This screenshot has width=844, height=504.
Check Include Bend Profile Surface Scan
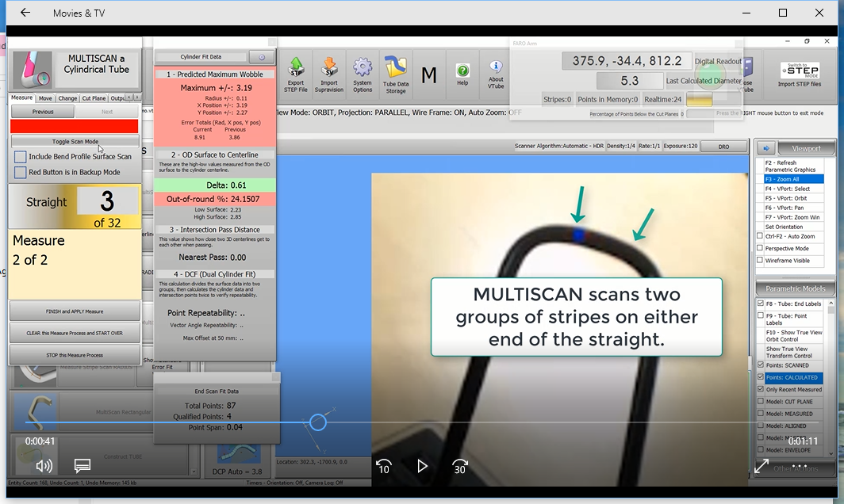[21, 157]
